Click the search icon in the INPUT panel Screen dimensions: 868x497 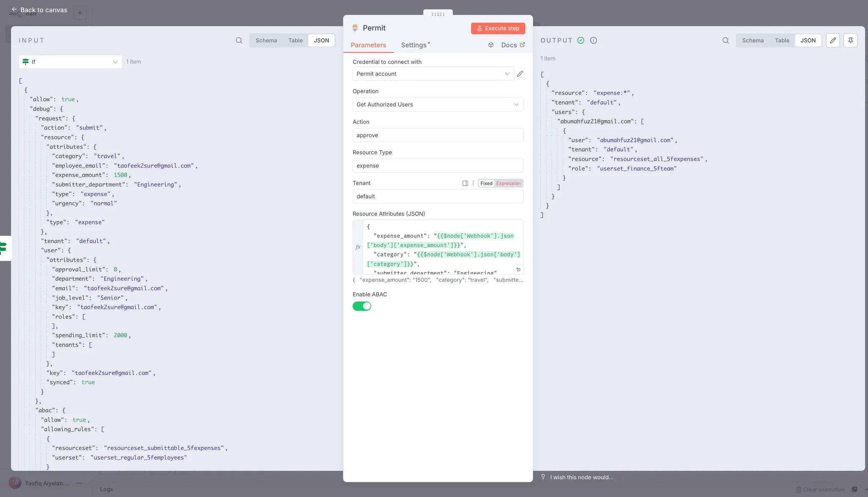[239, 40]
